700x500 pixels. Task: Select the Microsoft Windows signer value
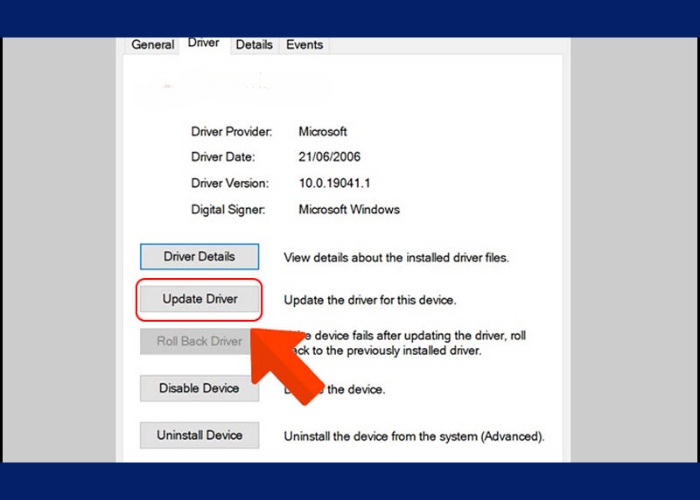pos(349,210)
